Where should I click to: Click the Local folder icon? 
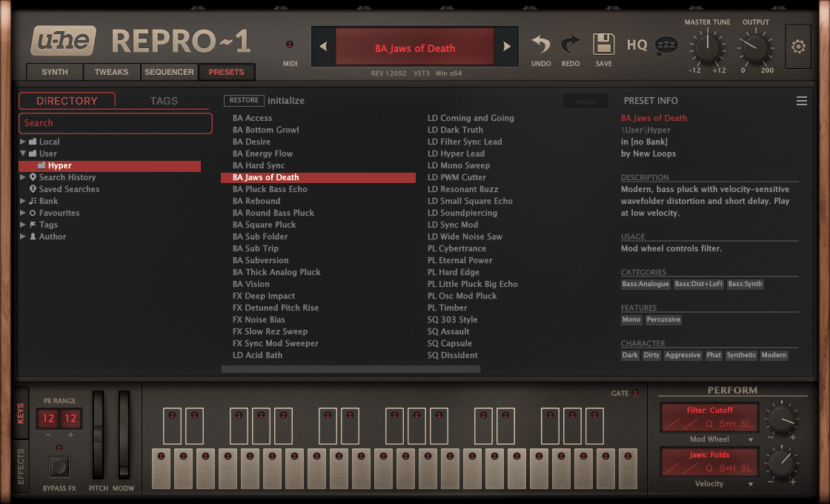pyautogui.click(x=33, y=142)
